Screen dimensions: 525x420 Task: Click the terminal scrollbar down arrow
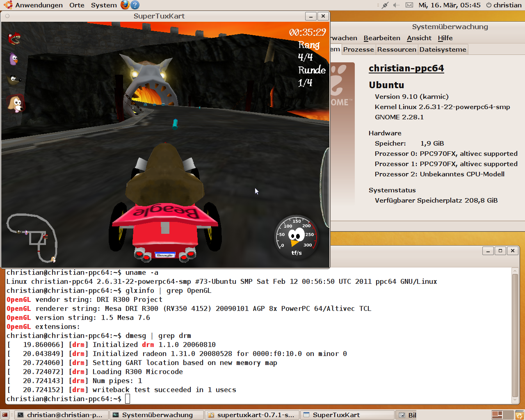[515, 400]
